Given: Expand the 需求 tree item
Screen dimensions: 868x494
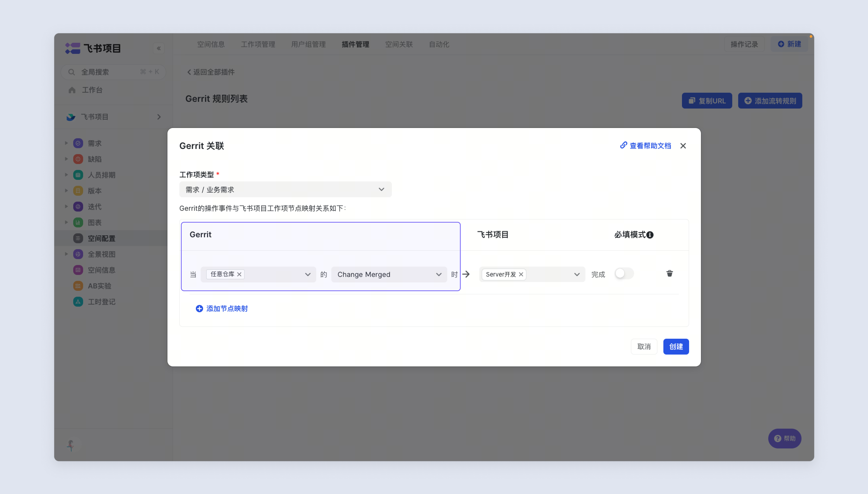Looking at the screenshot, I should [66, 143].
